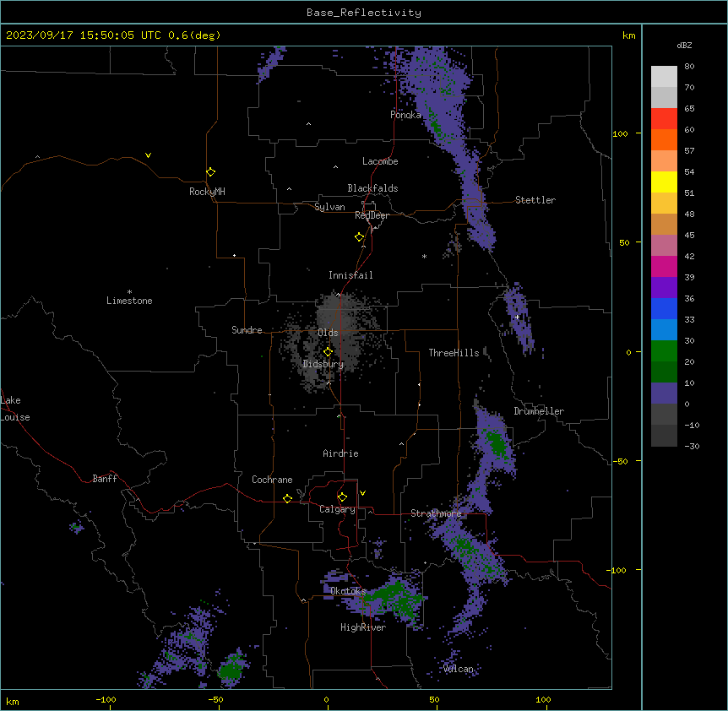Click the yellow marker above Calgary label
728x711 pixels.
342,497
